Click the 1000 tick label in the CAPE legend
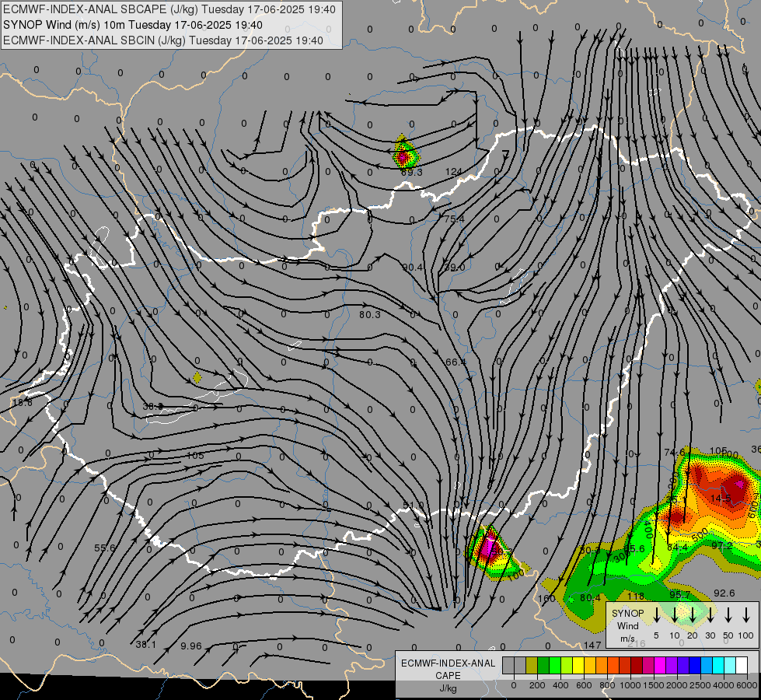761x700 pixels. click(630, 685)
